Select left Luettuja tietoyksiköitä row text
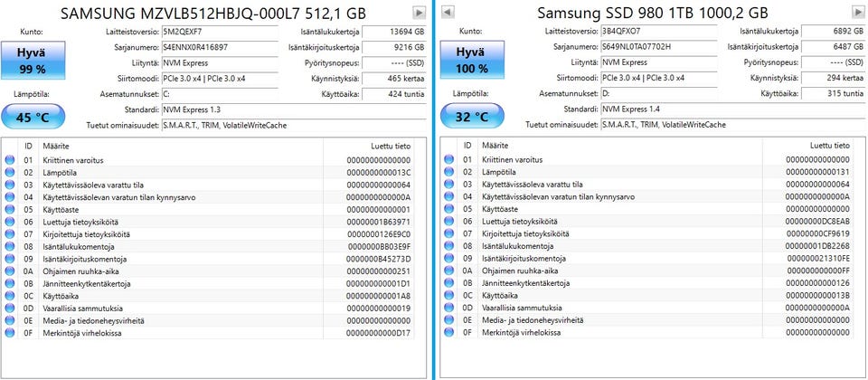The width and height of the screenshot is (868, 380). (x=80, y=222)
